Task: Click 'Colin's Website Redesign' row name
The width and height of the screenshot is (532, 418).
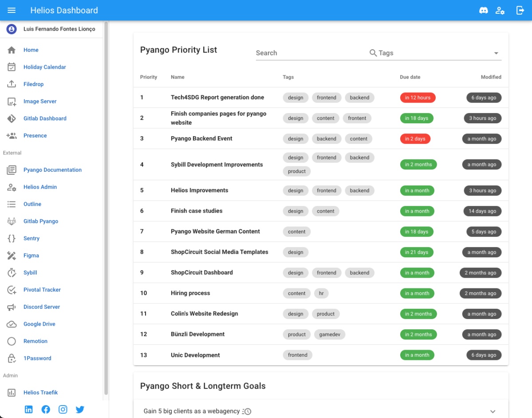Action: pyautogui.click(x=204, y=314)
